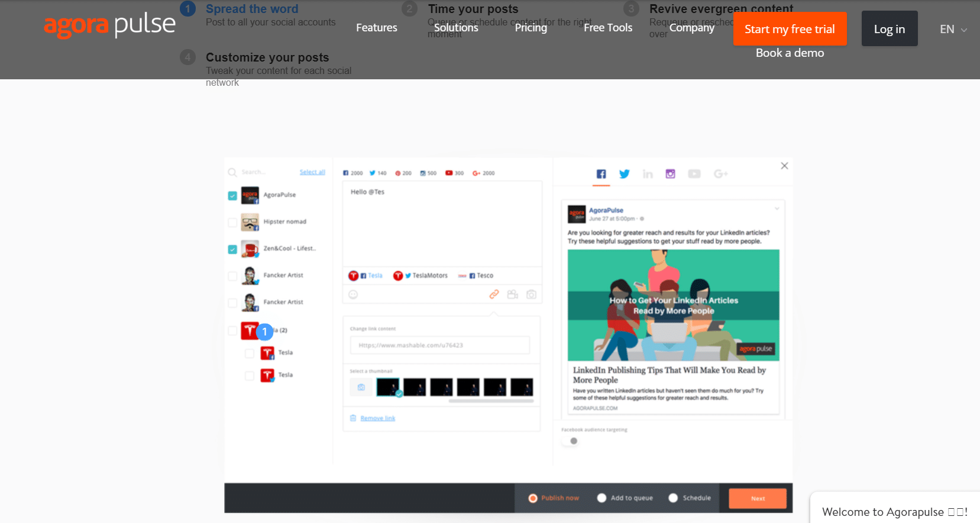Click the trash icon beside Remove link
The height and width of the screenshot is (523, 980).
pos(353,418)
